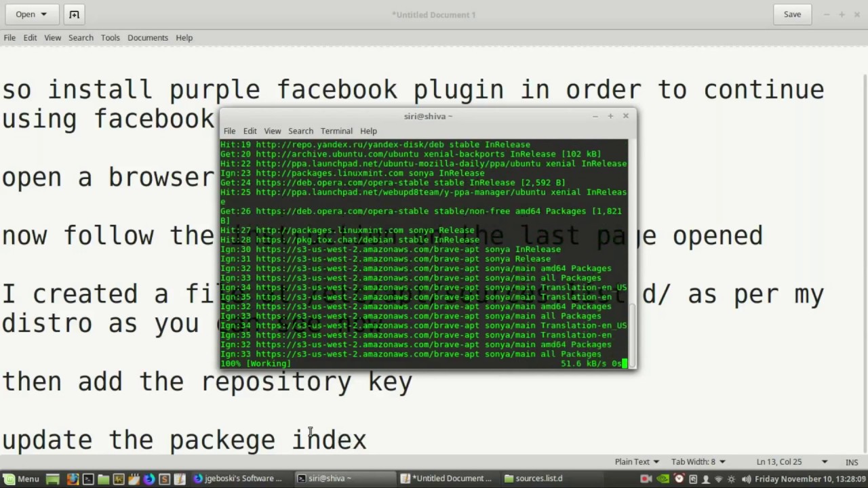Open the editor Tools menu
Viewport: 868px width, 488px height.
[x=111, y=37]
